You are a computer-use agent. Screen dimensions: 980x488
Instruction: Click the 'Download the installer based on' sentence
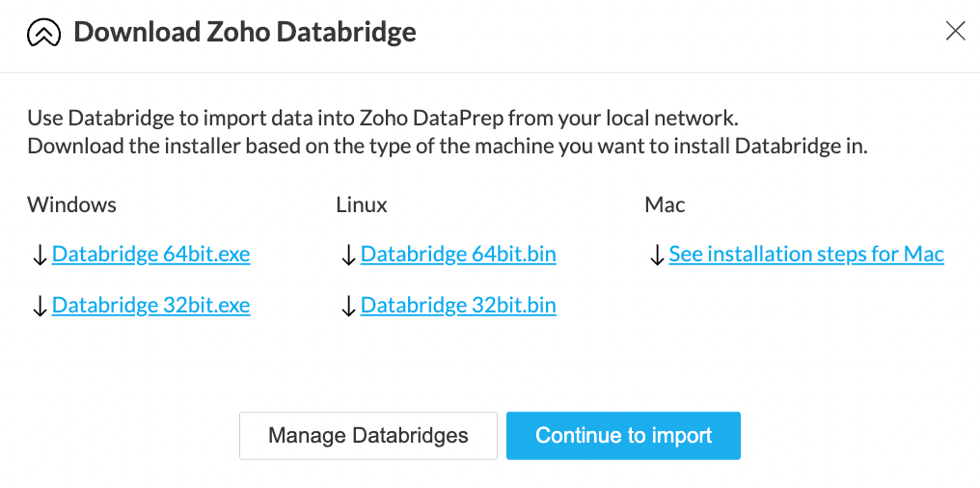click(447, 148)
